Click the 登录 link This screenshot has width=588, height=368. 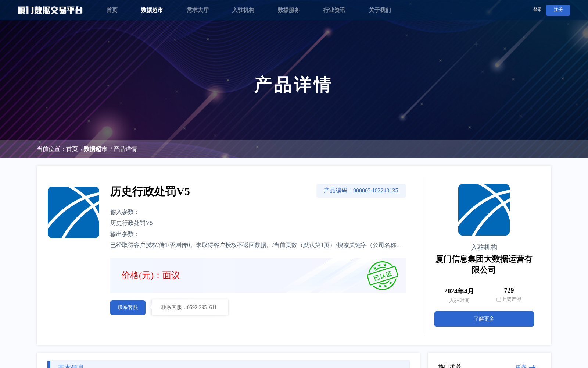pyautogui.click(x=537, y=10)
